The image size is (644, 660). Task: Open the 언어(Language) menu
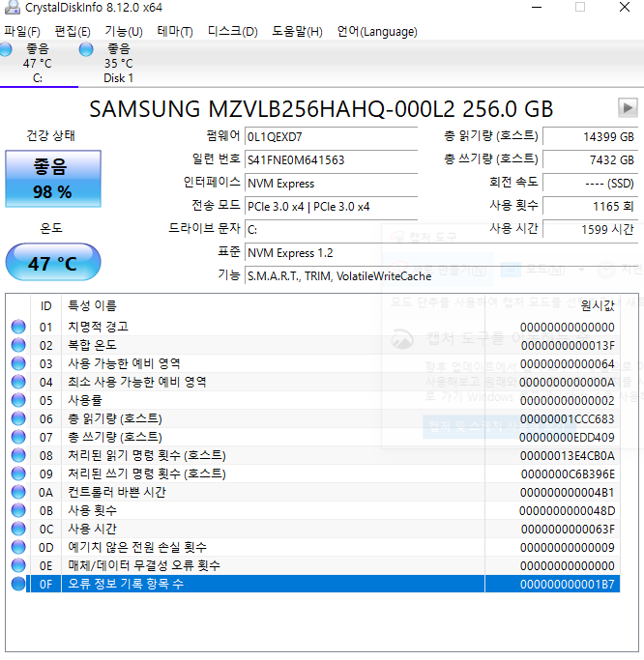[377, 32]
